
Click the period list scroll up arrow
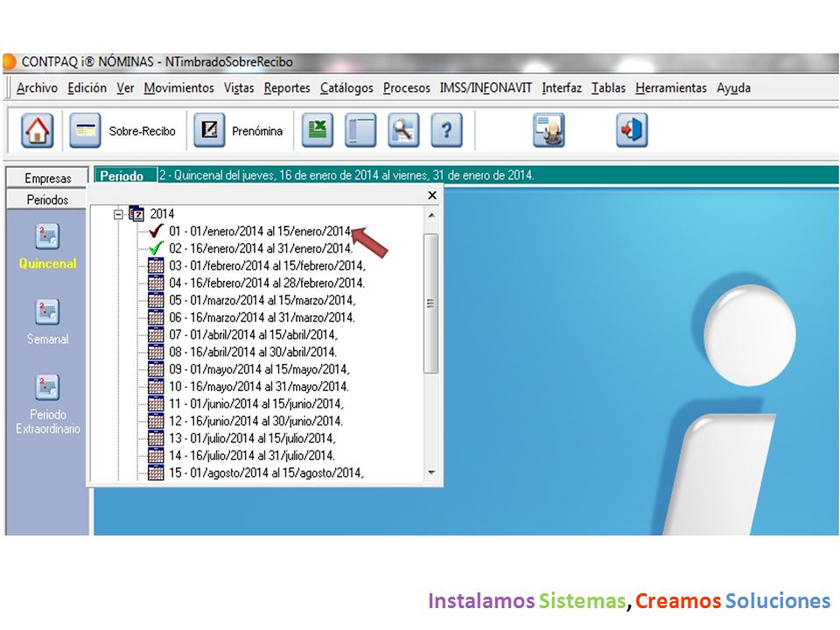[x=431, y=215]
